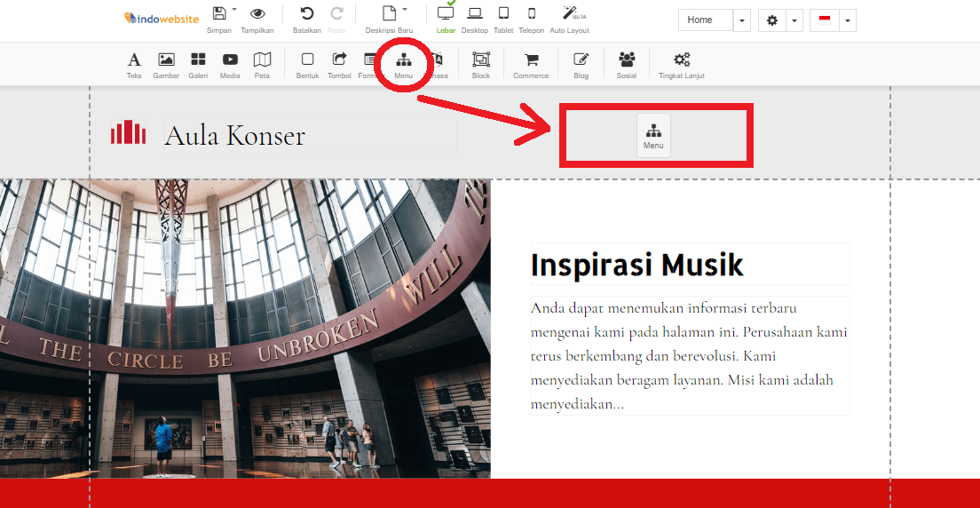Open the Home page dropdown arrow
Image resolution: width=980 pixels, height=508 pixels.
click(742, 20)
